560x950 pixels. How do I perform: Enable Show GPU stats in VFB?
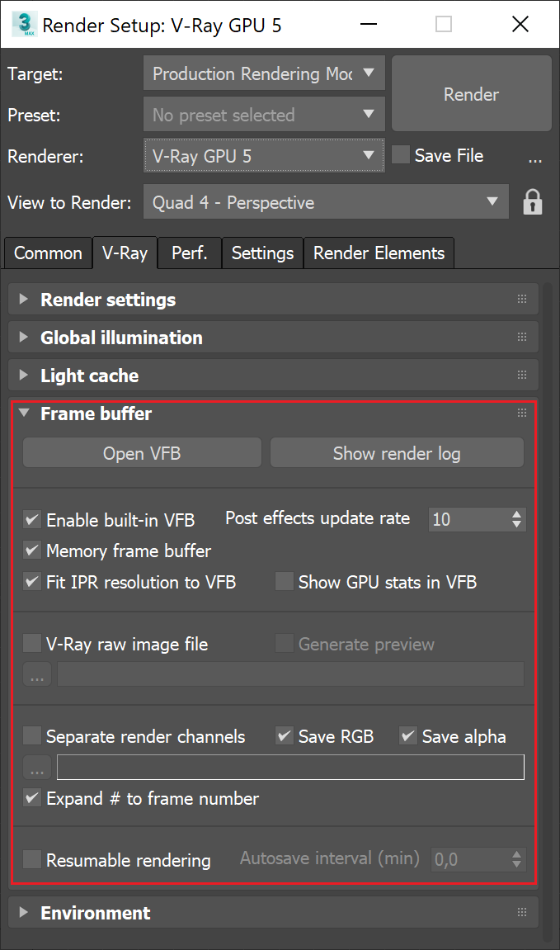point(285,582)
